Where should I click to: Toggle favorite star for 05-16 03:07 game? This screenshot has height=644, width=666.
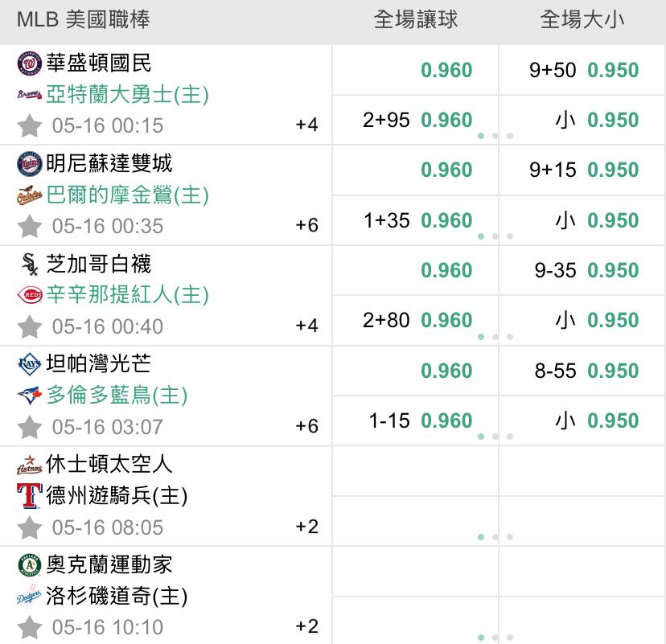(x=30, y=427)
